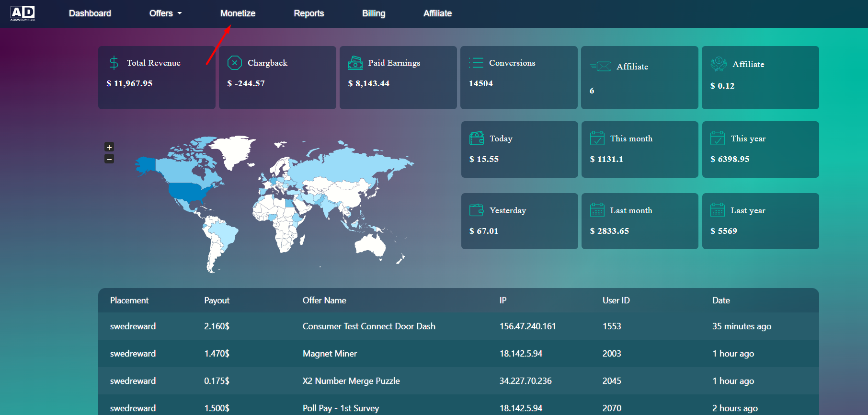Viewport: 868px width, 415px height.
Task: Click the AdsWedMedia logo
Action: click(23, 13)
